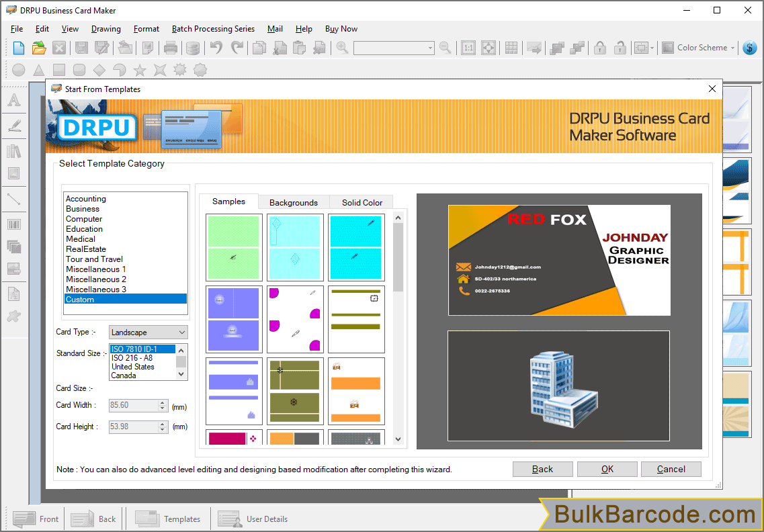Click the Open folder toolbar icon
Viewport: 764px width, 532px height.
coord(39,48)
